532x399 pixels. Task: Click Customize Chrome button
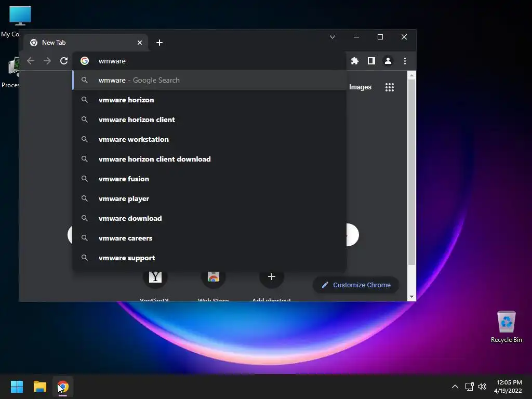[355, 285]
